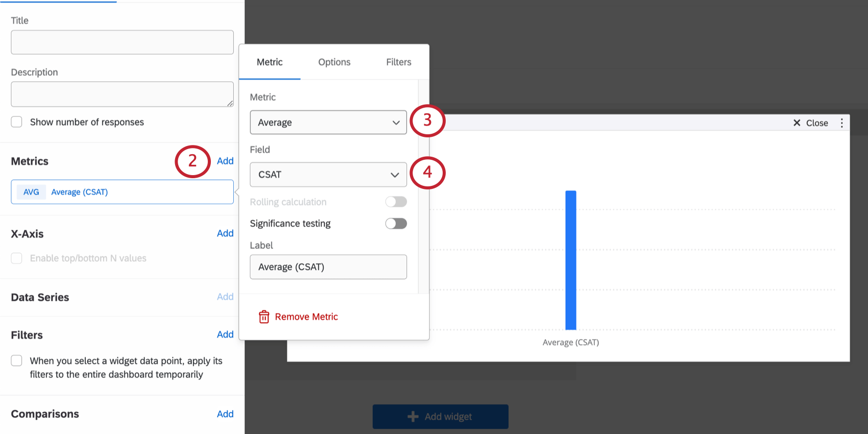Image resolution: width=868 pixels, height=434 pixels.
Task: Click the Label field containing Average (CSAT)
Action: (x=328, y=267)
